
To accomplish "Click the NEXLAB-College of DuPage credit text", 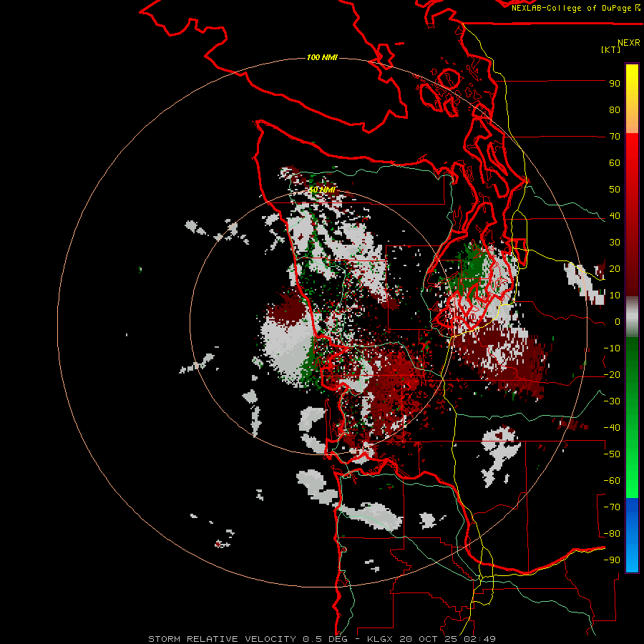I will point(575,8).
